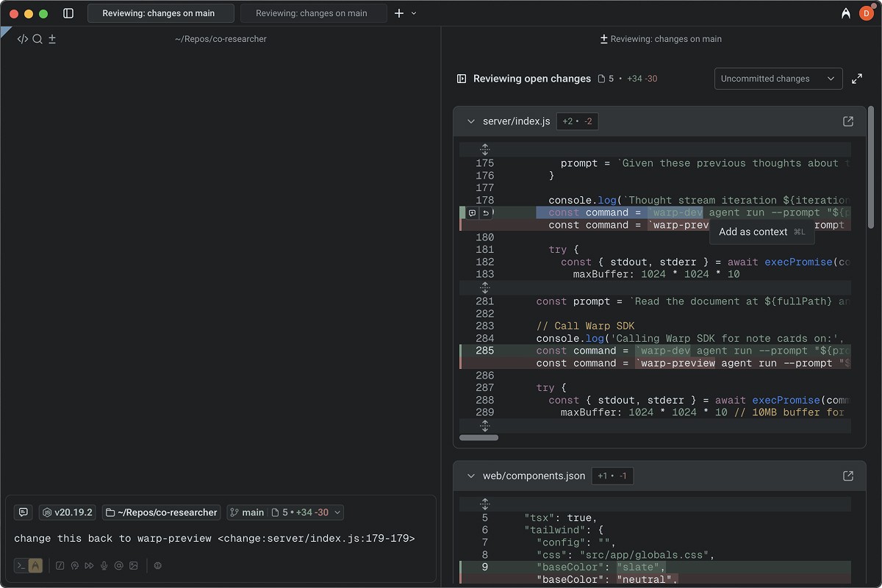
Task: Collapse the web/components.json diff section
Action: [x=471, y=476]
